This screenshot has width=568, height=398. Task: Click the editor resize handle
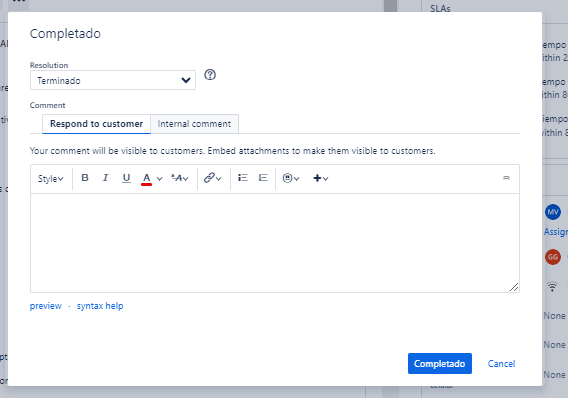tap(514, 287)
